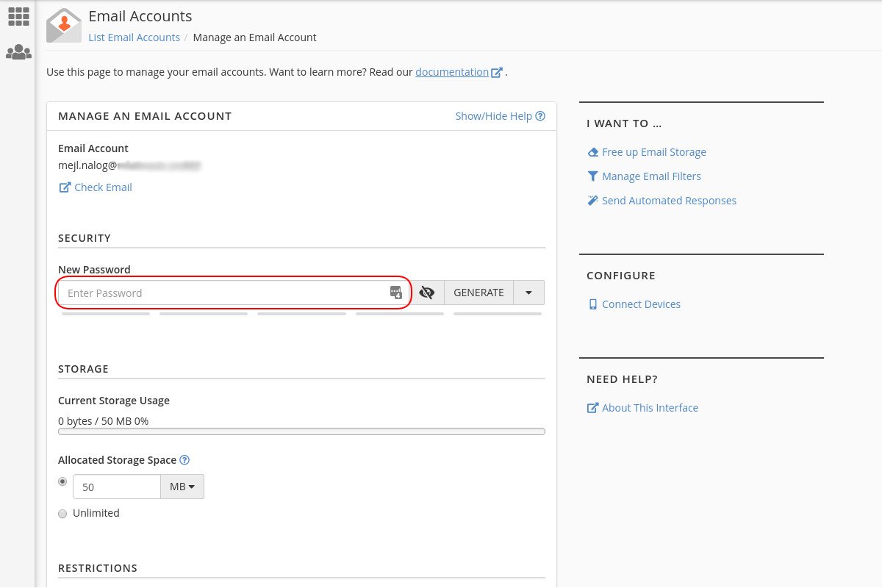Select the Unlimited storage radio button
Screen dimensions: 882x588
click(x=62, y=514)
